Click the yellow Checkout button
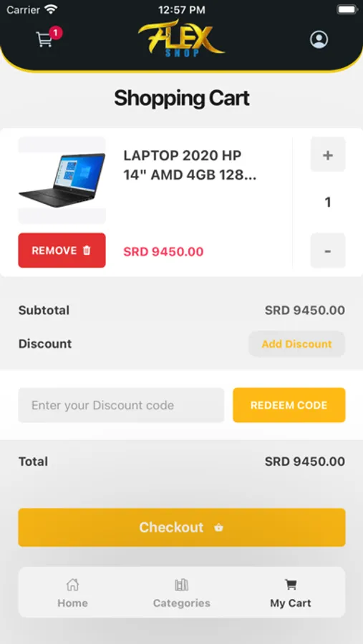Viewport: 363px width, 644px height. point(182,527)
